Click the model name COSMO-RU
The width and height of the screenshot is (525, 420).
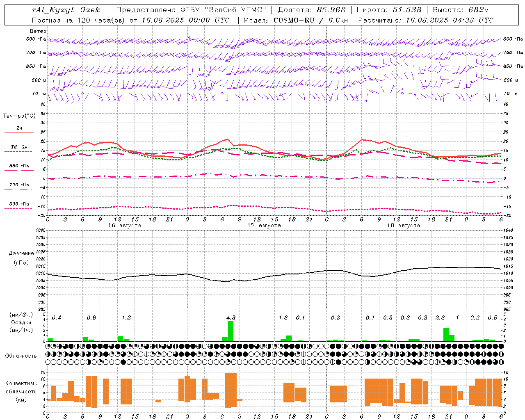(294, 20)
